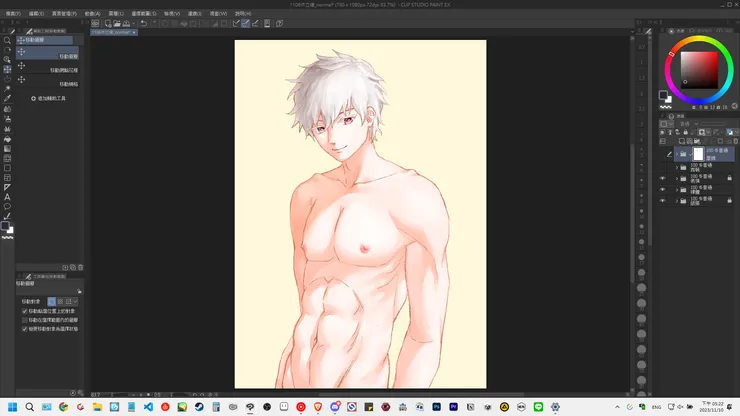Screen dimensions: 740x416
Task: Select the Text tool in toolbox
Action: (7, 197)
